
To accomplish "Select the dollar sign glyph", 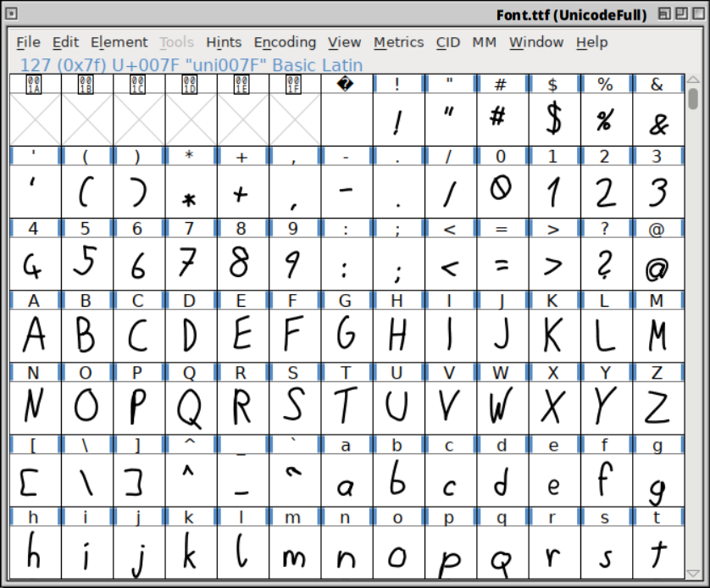I will point(552,119).
